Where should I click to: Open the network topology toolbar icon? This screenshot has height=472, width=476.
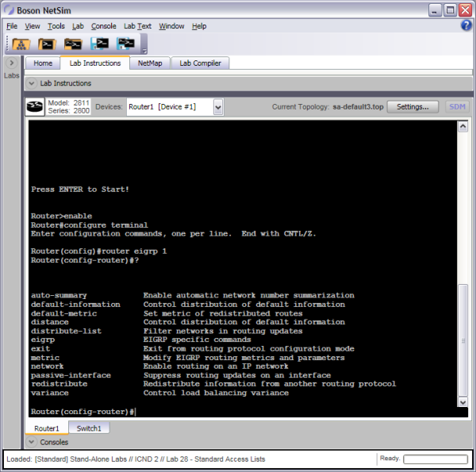tap(21, 44)
